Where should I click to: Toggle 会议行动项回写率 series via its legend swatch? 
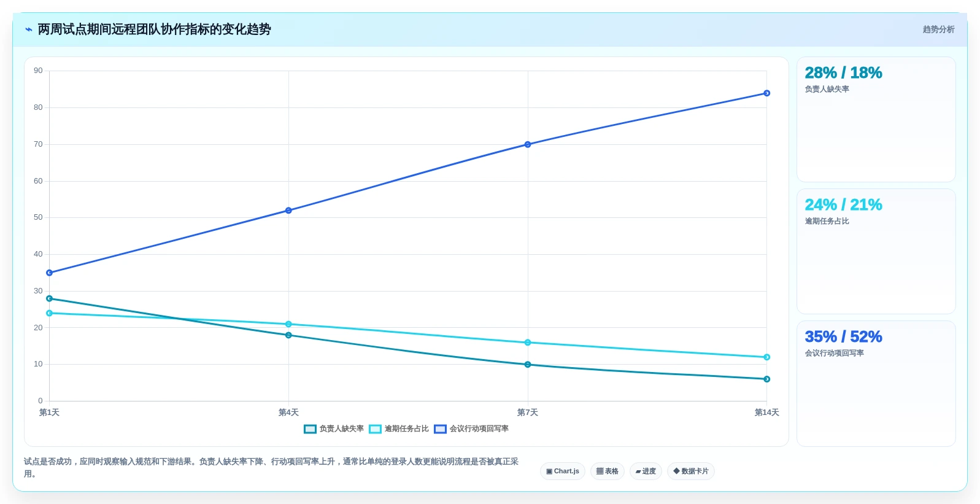pos(440,429)
